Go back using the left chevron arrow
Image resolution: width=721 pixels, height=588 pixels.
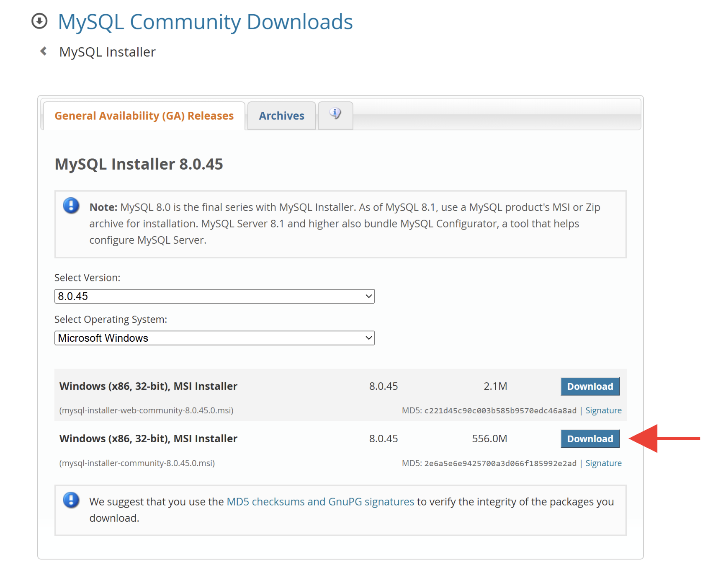click(43, 51)
